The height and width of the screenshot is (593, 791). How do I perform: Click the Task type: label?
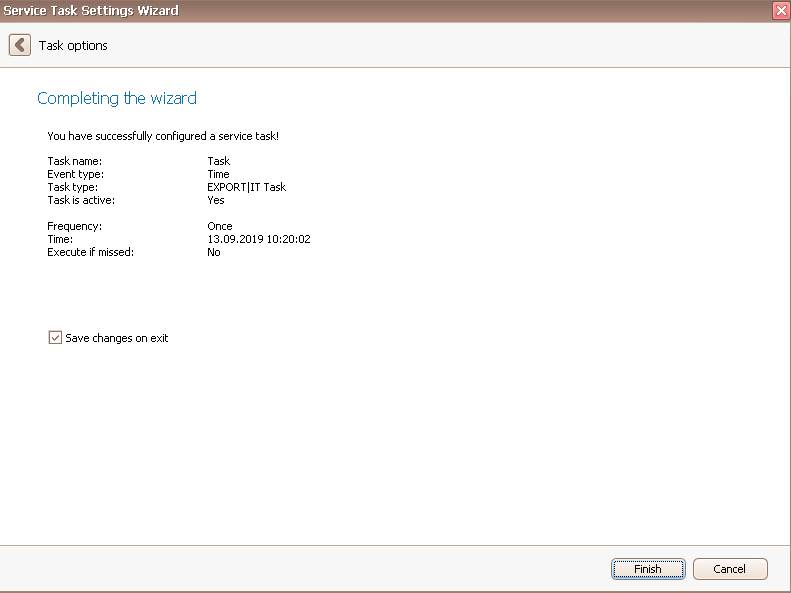tap(73, 188)
